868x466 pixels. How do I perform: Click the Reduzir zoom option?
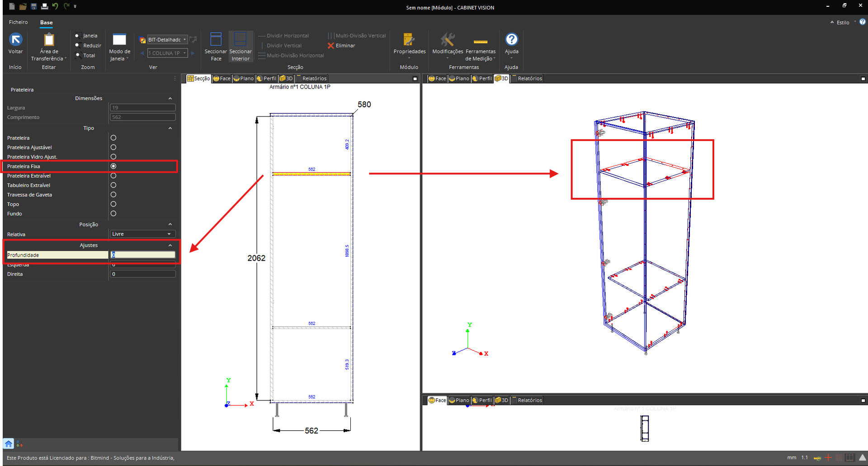(x=88, y=46)
